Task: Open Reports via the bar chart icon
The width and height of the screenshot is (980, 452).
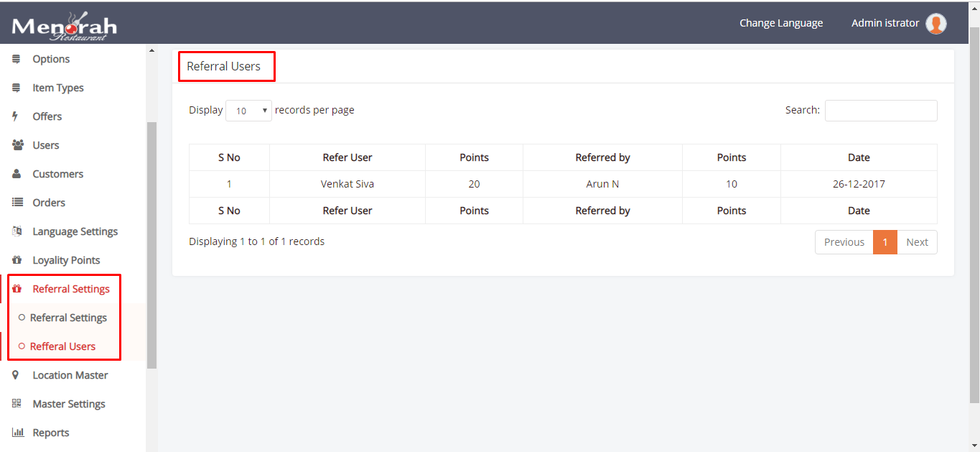Action: point(16,432)
